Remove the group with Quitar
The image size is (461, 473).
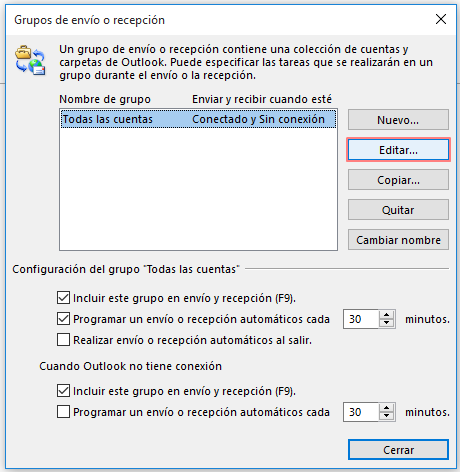[x=398, y=210]
